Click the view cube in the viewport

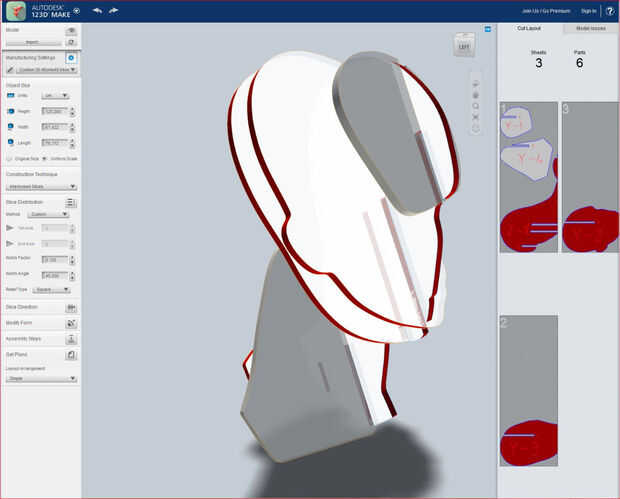(464, 44)
